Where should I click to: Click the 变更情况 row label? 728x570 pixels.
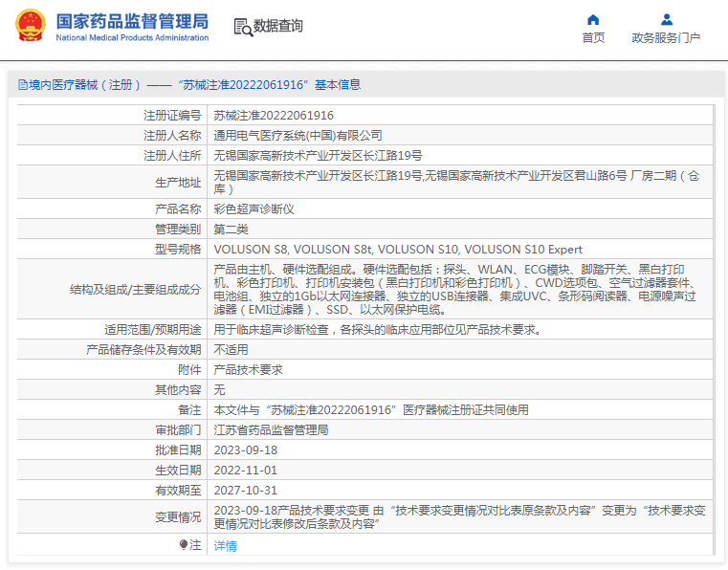[178, 516]
